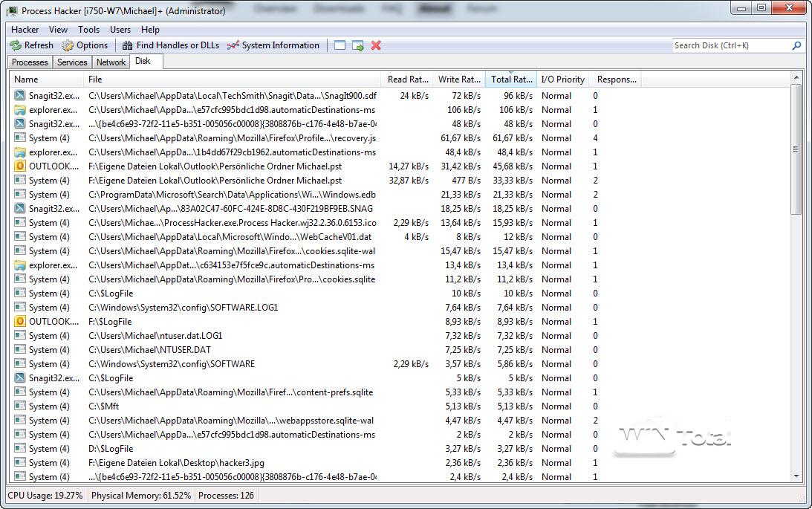
Task: Open Find Handles or DLLs
Action: point(171,45)
